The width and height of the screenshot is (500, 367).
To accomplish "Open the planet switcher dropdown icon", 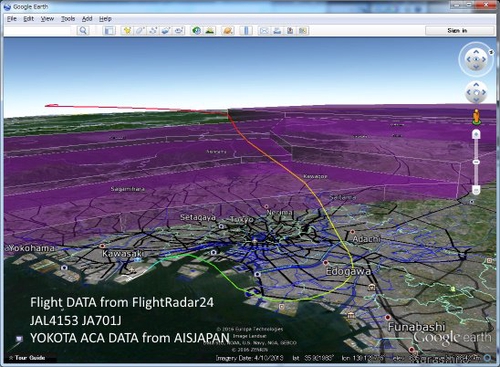I will [x=228, y=31].
